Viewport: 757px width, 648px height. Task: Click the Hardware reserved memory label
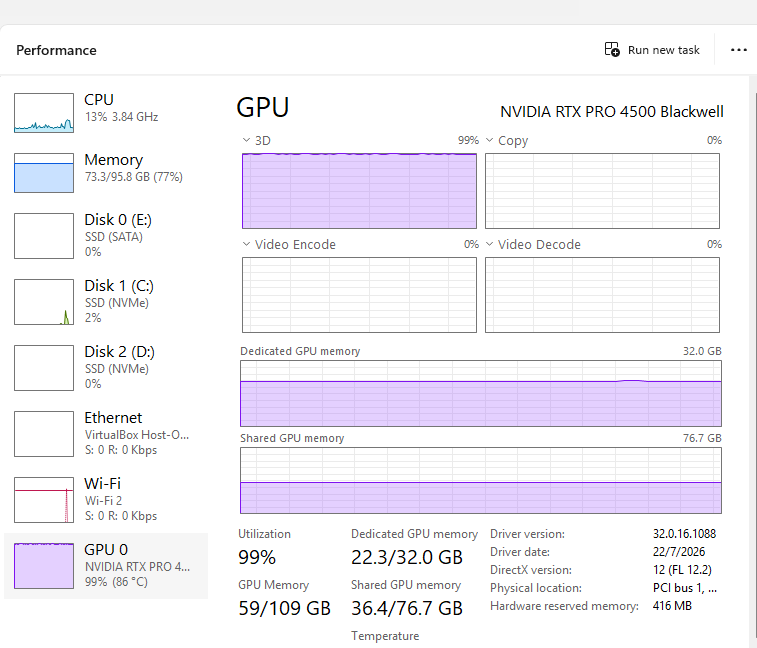(x=564, y=606)
